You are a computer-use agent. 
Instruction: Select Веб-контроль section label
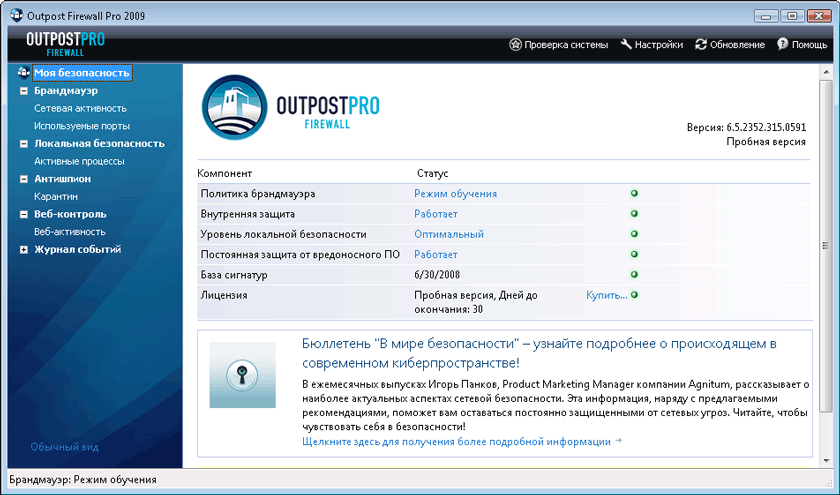[x=70, y=214]
